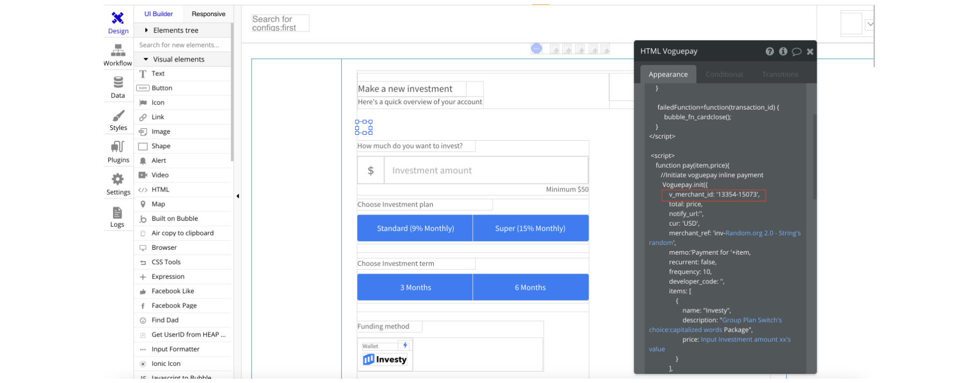Image resolution: width=980 pixels, height=383 pixels.
Task: Select Standard (9% Monthly) plan
Action: 415,228
